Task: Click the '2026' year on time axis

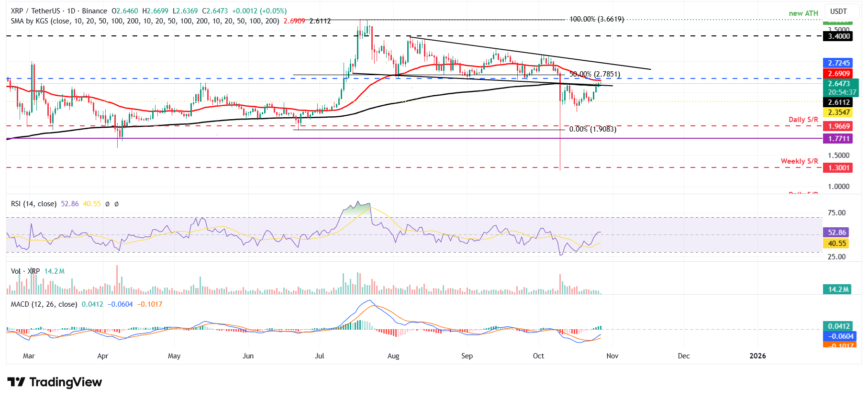Action: (757, 356)
